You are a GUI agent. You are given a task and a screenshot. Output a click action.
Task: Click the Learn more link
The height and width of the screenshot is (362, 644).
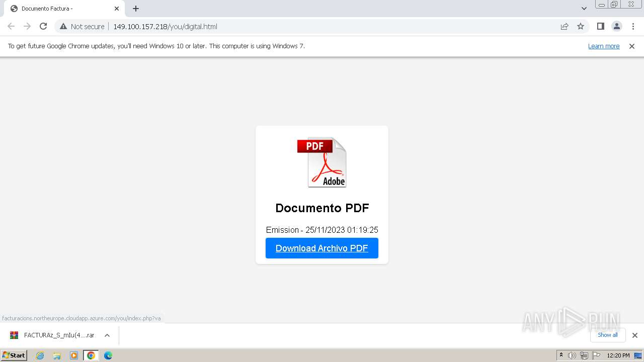pyautogui.click(x=604, y=46)
